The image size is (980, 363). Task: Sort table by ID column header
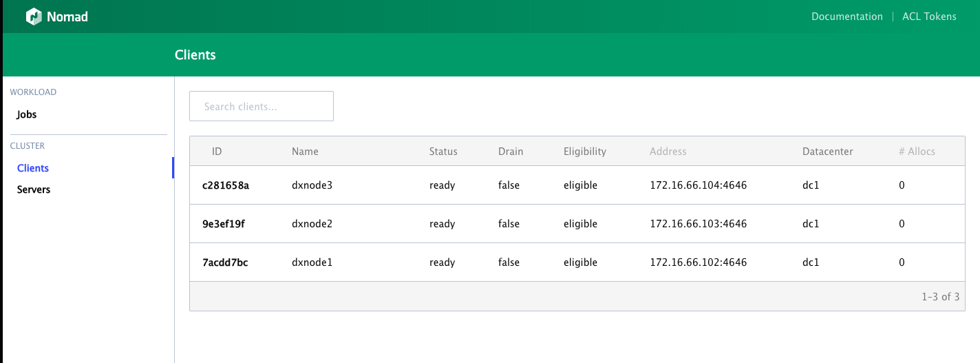coord(217,152)
